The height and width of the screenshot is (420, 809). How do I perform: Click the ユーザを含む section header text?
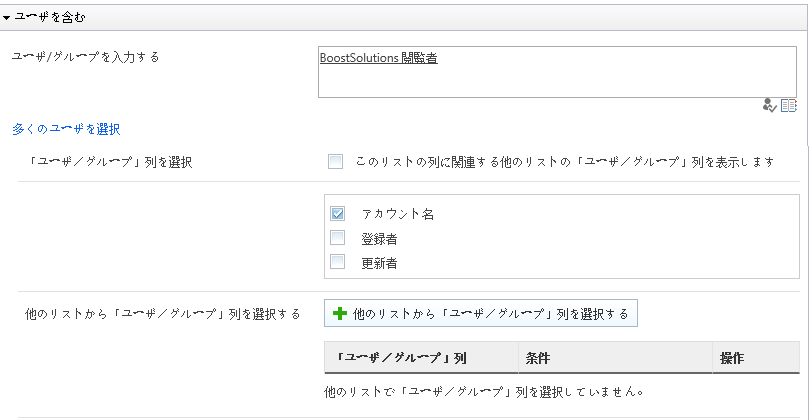click(50, 17)
